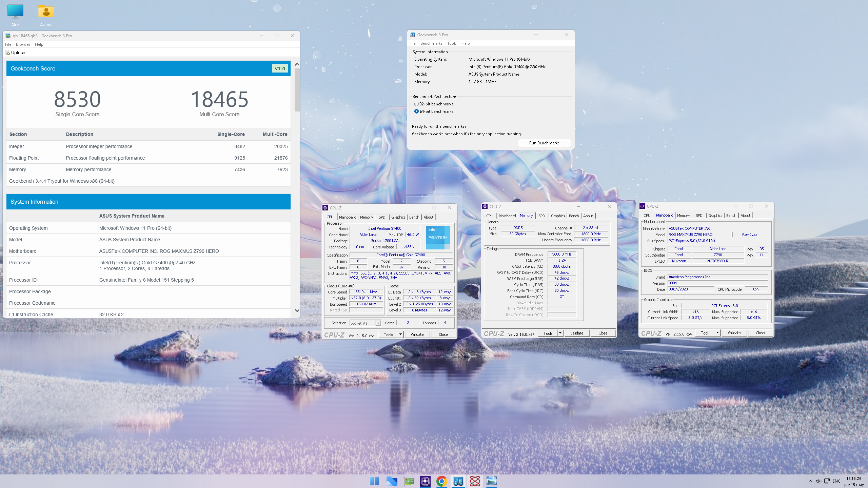The image size is (868, 488).
Task: Open Benchmarks menu in Geekbench 3 Pro
Action: (x=431, y=43)
